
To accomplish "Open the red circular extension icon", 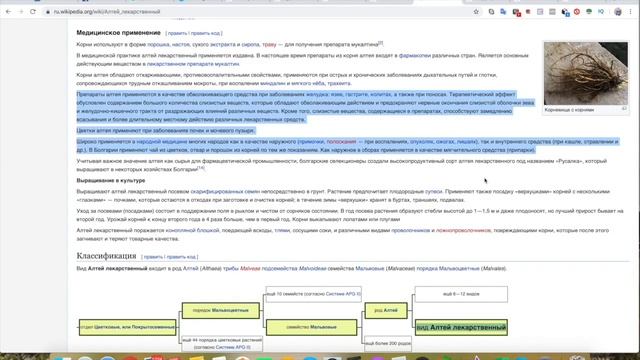I will (x=577, y=12).
